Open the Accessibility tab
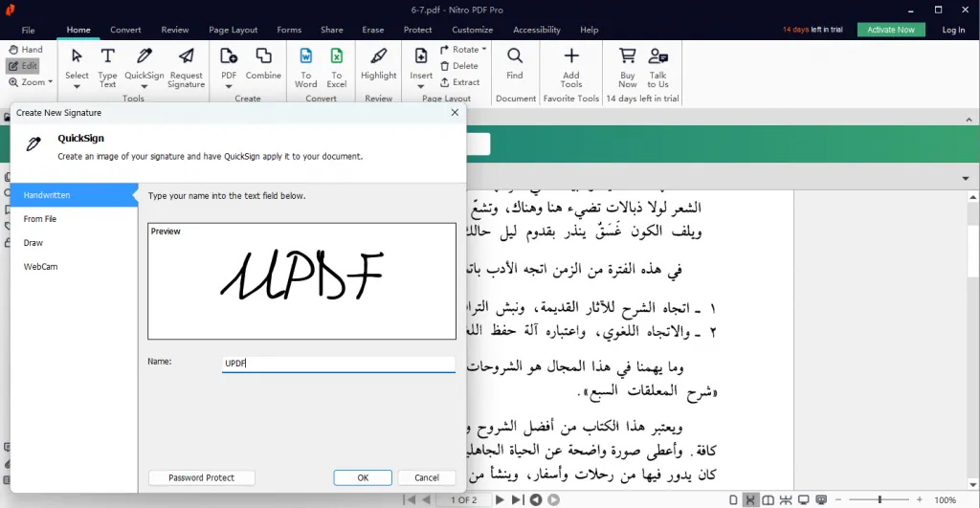Viewport: 980px width, 508px height. [x=537, y=30]
